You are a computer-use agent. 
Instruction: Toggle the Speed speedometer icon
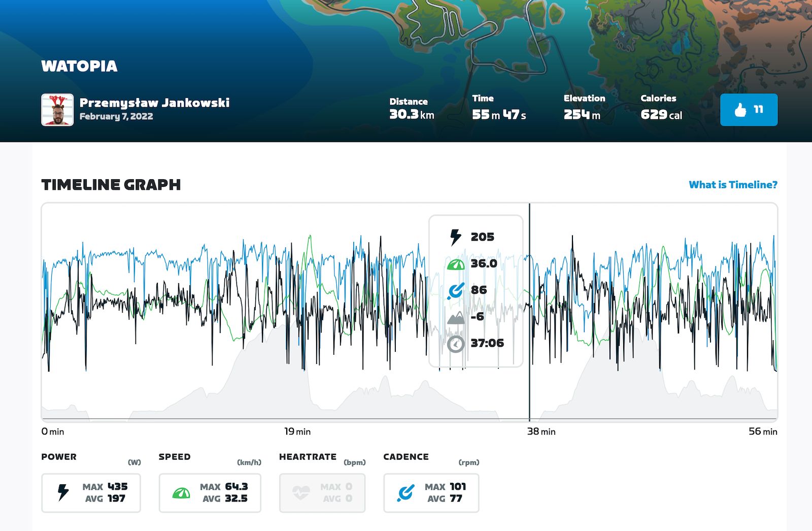point(181,493)
